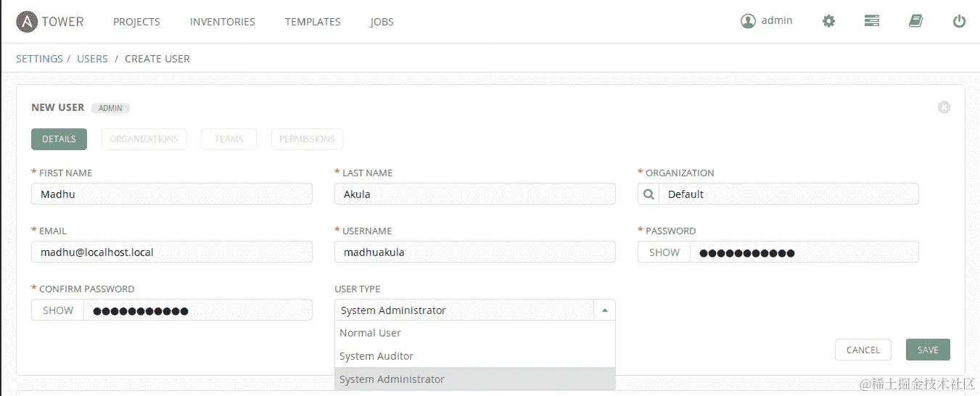Click the Confirm Password input field
980x396 pixels.
pos(198,310)
